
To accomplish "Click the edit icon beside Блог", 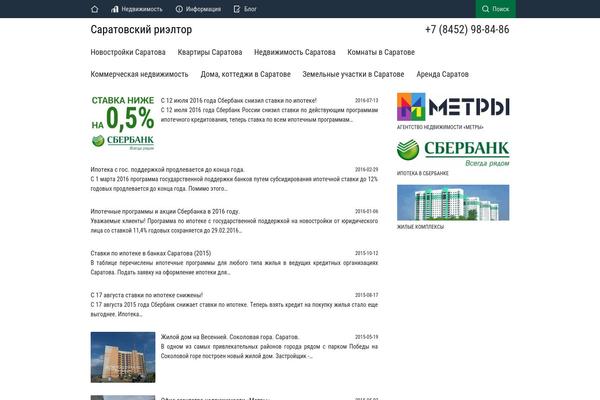I will [237, 9].
